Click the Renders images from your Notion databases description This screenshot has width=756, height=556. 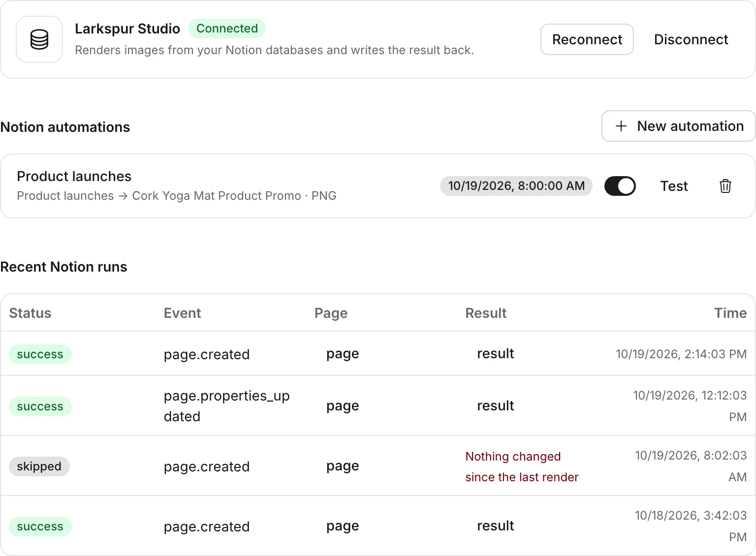point(274,50)
